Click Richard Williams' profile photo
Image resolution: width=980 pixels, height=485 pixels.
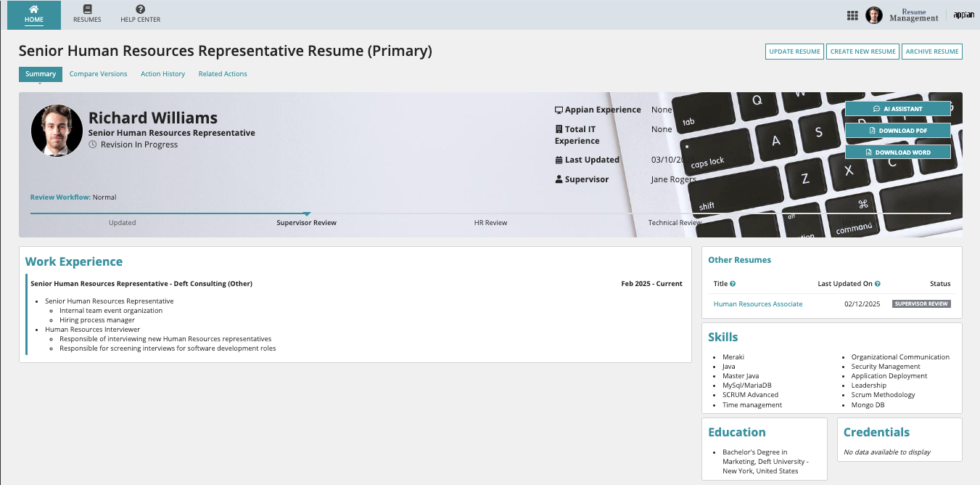point(57,131)
